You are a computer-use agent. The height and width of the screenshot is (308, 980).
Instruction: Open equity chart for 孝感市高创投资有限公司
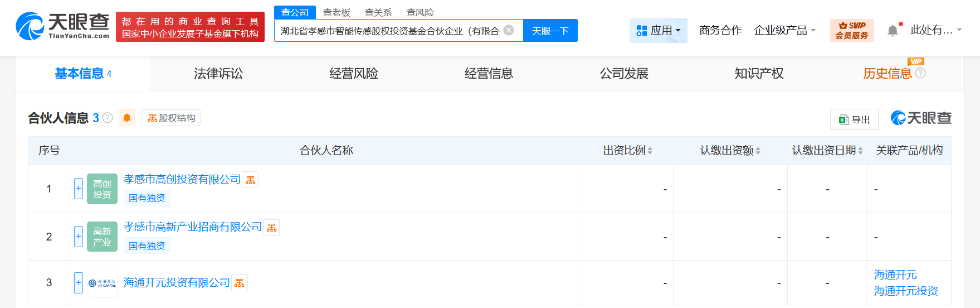tap(251, 180)
